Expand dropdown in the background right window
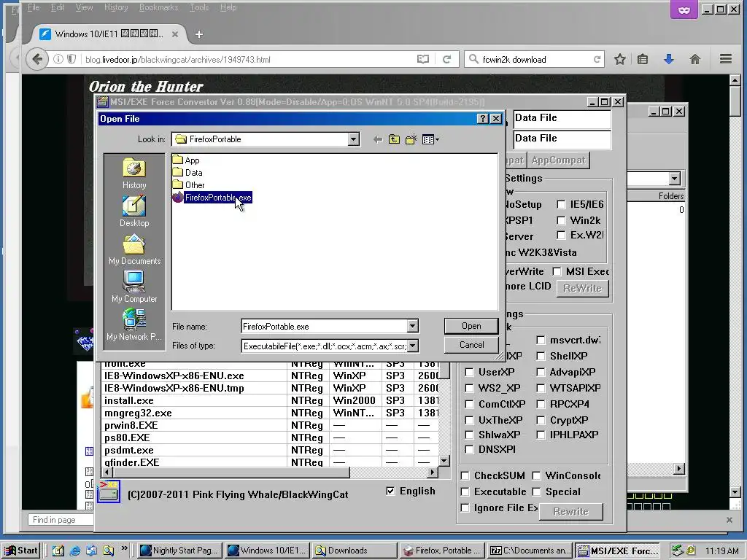The image size is (747, 560). 674,179
